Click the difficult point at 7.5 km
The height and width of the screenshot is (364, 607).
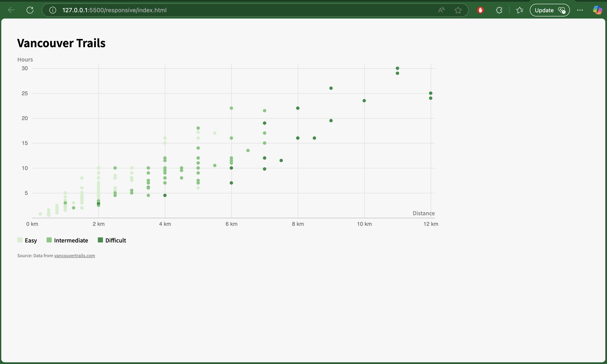point(281,161)
